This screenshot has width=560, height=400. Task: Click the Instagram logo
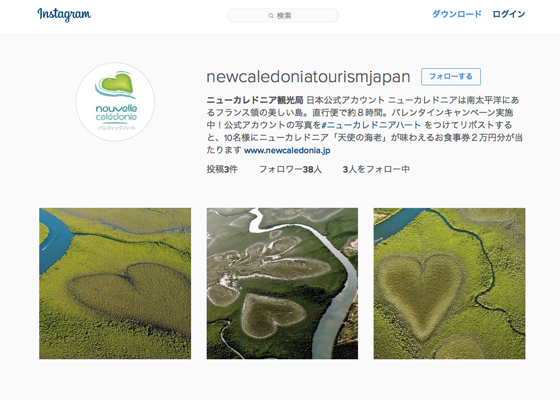click(64, 15)
